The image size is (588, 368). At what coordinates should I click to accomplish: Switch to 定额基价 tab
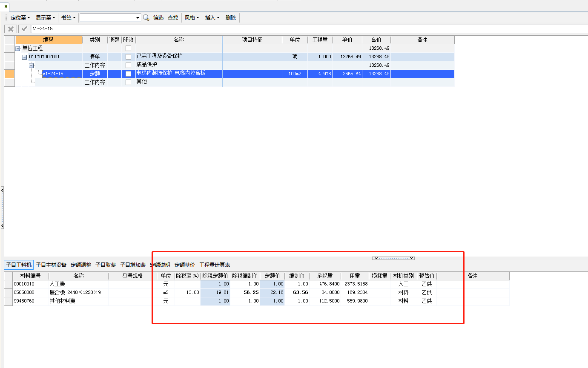pyautogui.click(x=185, y=265)
